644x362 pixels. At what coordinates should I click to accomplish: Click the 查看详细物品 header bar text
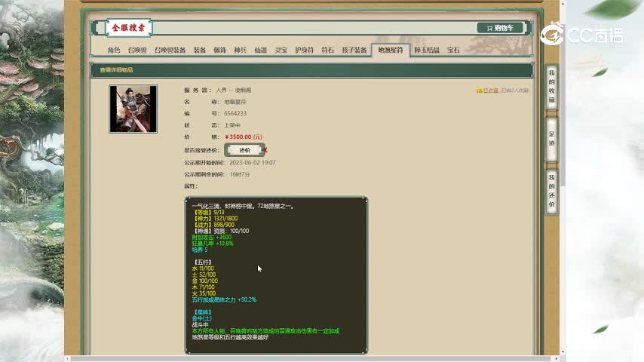click(x=116, y=70)
